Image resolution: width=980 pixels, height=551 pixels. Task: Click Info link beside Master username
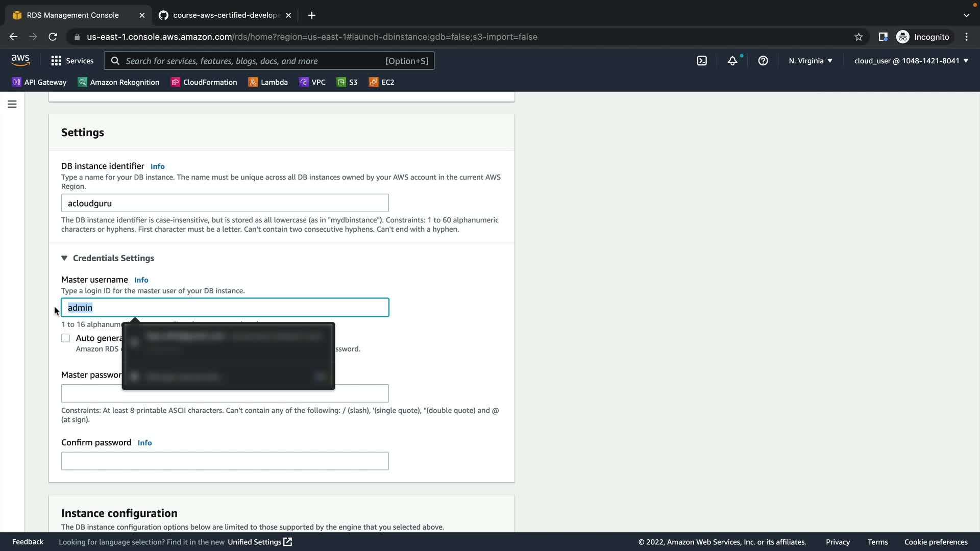tap(141, 280)
